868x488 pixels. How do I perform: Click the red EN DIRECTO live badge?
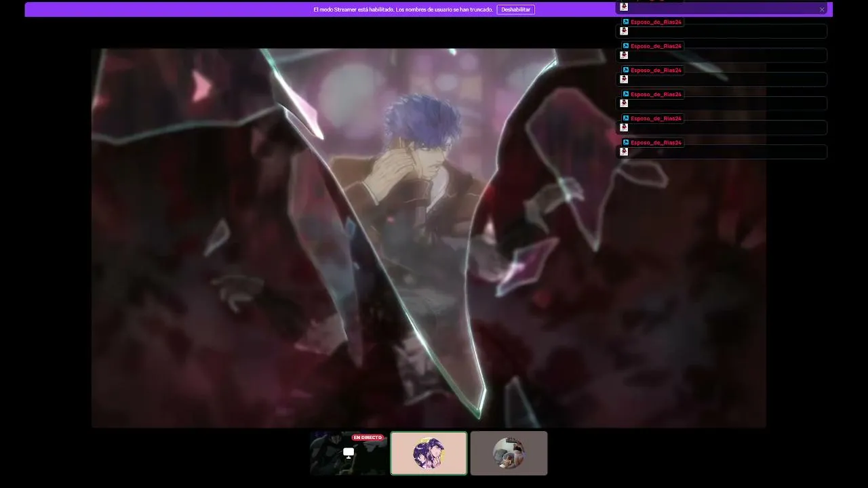point(368,438)
